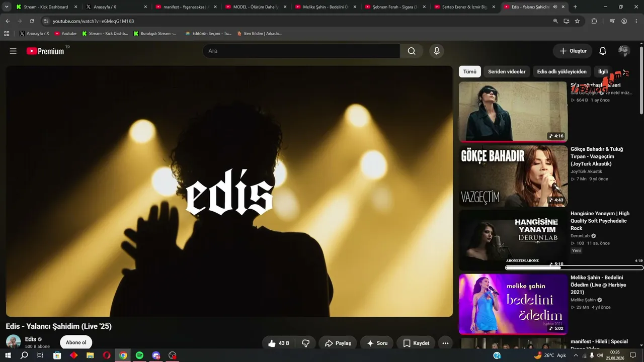Install app icon in address bar
This screenshot has height=362, width=644.
pyautogui.click(x=567, y=21)
